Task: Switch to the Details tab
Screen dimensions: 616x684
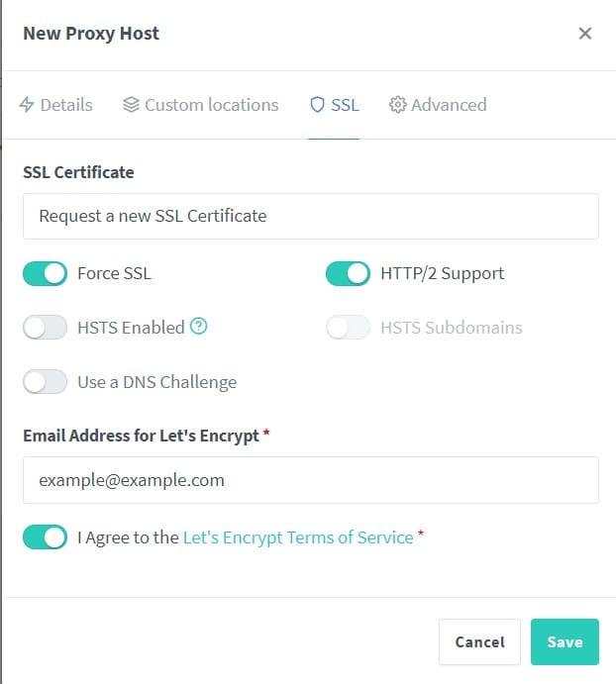Action: pyautogui.click(x=55, y=105)
